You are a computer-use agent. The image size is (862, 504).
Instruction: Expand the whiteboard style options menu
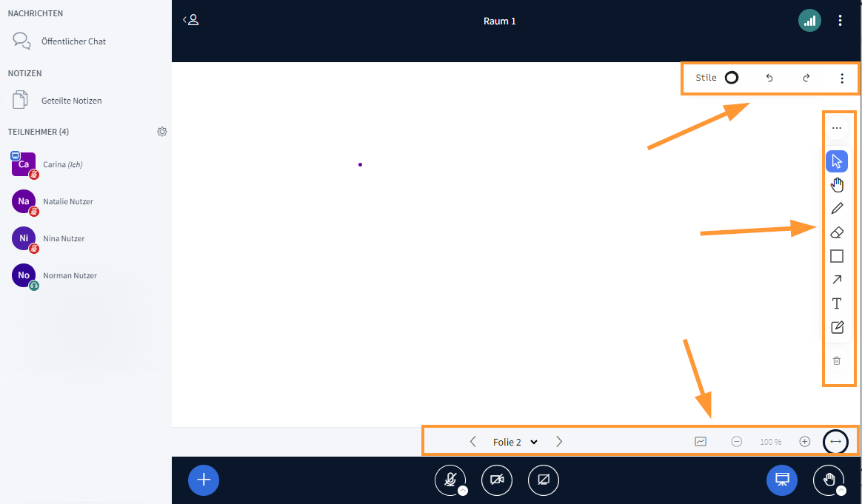click(841, 78)
